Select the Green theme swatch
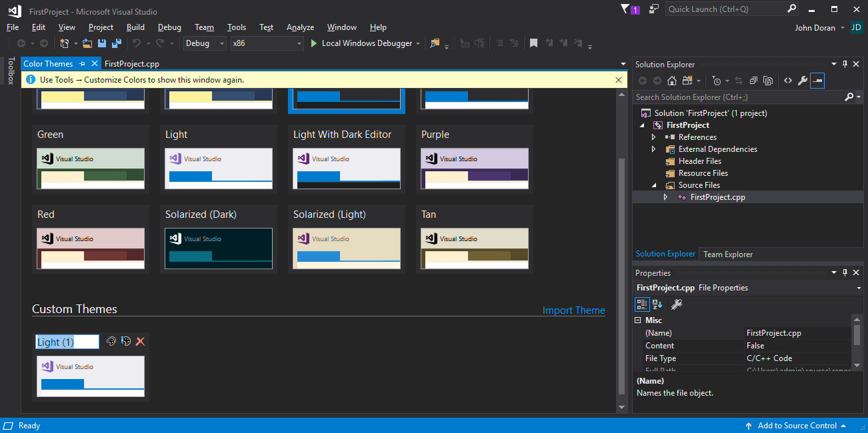Viewport: 868px width, 433px height. pyautogui.click(x=91, y=169)
